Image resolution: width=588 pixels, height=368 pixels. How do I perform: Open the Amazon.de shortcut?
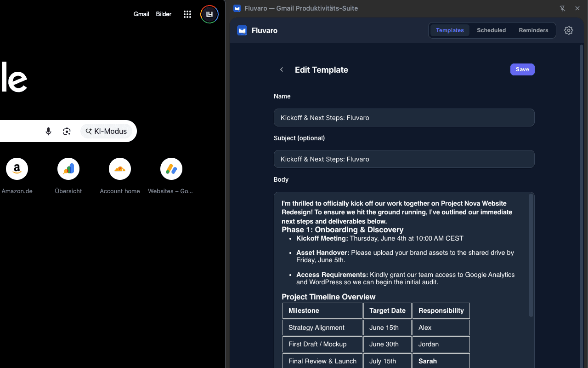point(17,176)
